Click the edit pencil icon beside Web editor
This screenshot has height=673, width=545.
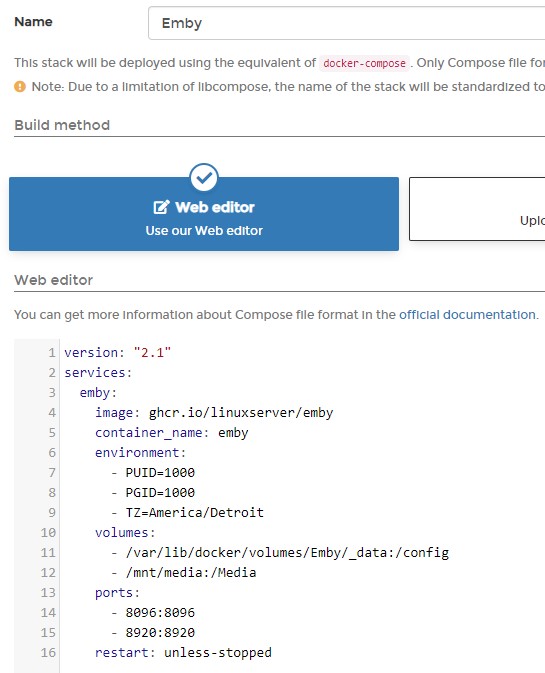click(161, 207)
